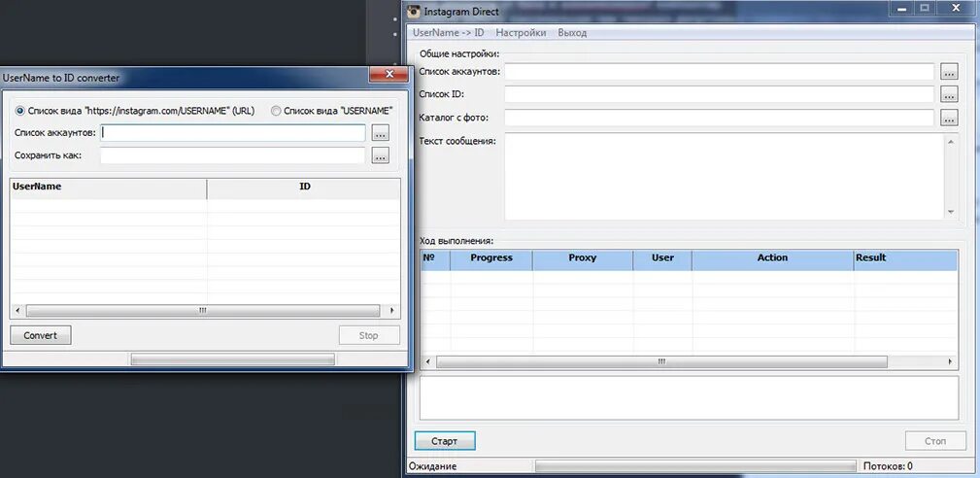Sort by UserName column header
This screenshot has width=980, height=478.
(x=109, y=188)
